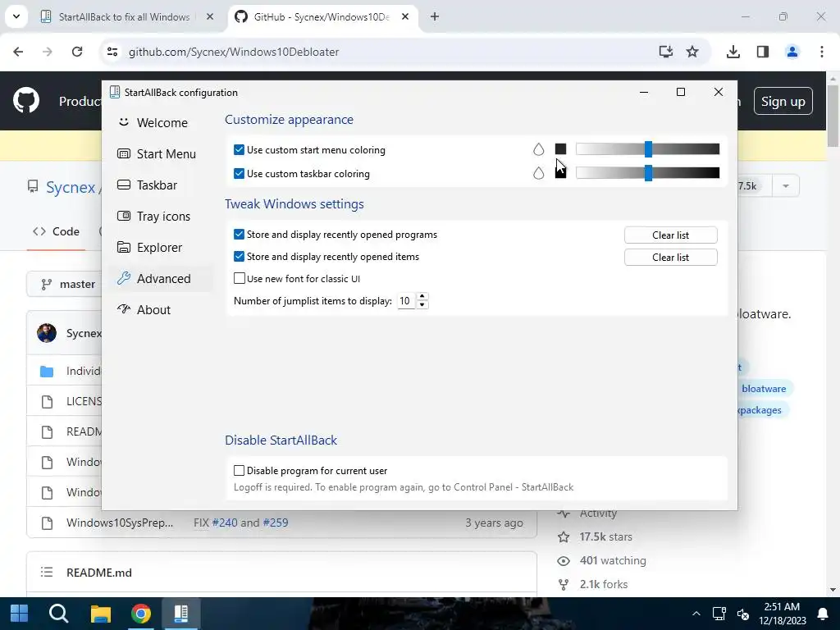This screenshot has width=840, height=630.
Task: Open issue #259 link
Action: [x=276, y=523]
